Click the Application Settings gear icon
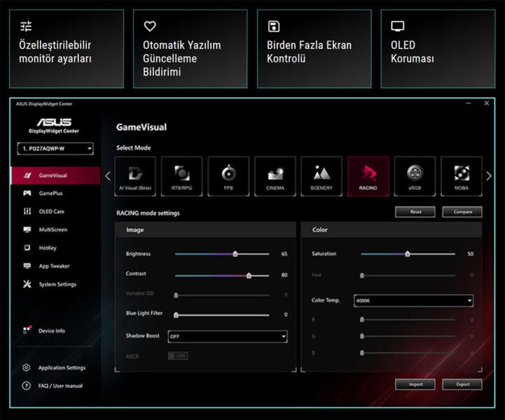Image resolution: width=505 pixels, height=420 pixels. point(27,367)
